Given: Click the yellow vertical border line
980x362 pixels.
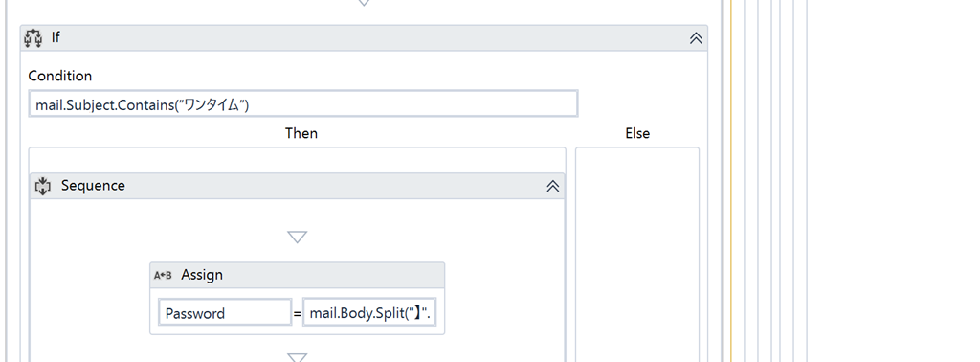Looking at the screenshot, I should (x=730, y=181).
